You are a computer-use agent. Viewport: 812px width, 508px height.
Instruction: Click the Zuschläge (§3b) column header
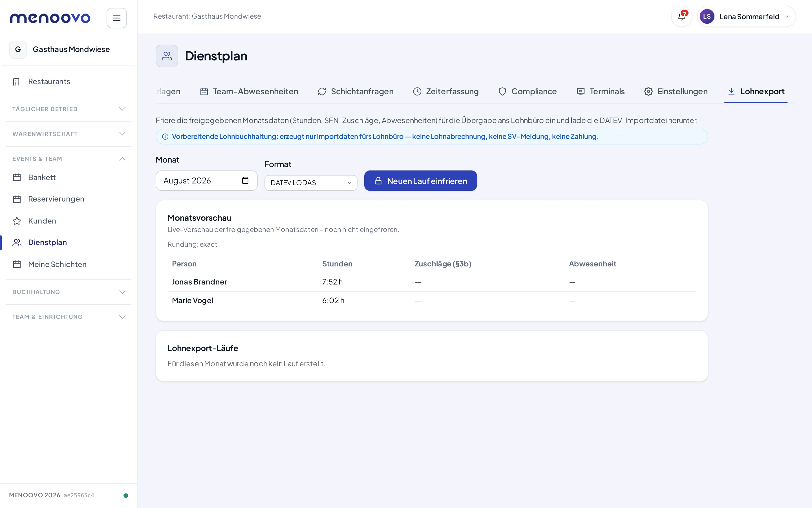click(x=443, y=264)
